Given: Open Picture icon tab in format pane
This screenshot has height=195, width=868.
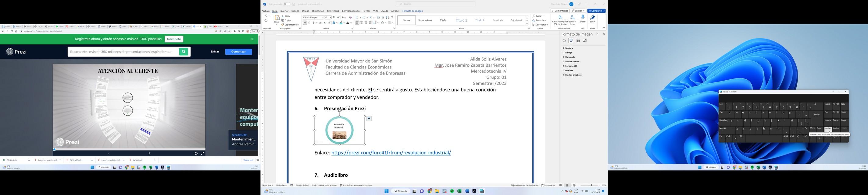Looking at the screenshot, I should [x=585, y=41].
